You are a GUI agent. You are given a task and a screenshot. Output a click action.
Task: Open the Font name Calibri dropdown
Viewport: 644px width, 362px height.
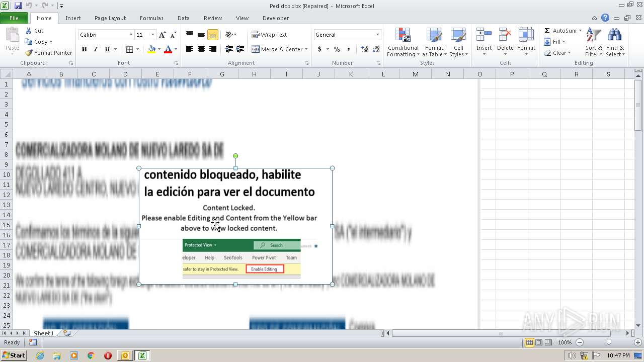pos(131,35)
